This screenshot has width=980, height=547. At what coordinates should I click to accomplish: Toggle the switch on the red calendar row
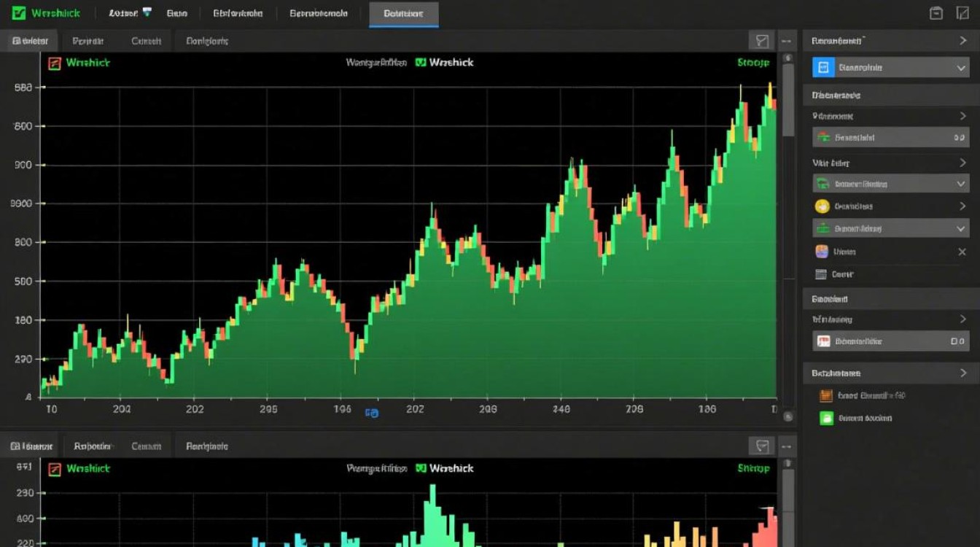coord(957,341)
